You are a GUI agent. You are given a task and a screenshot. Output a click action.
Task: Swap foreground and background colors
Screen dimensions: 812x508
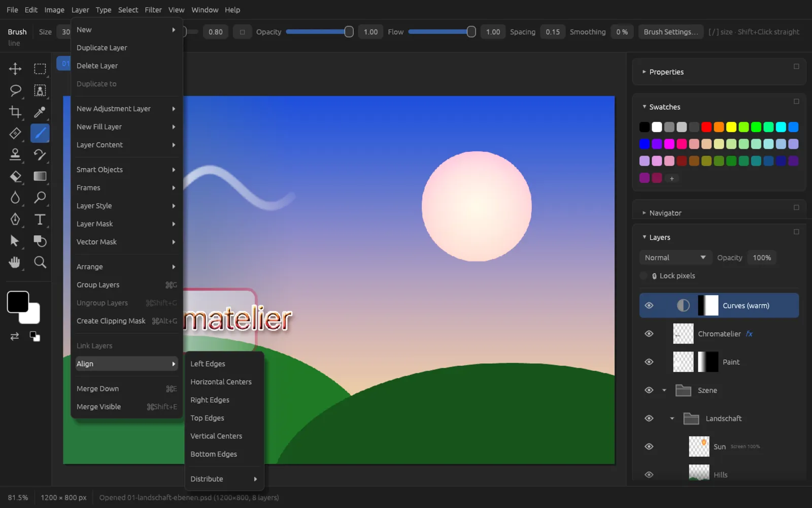(15, 336)
